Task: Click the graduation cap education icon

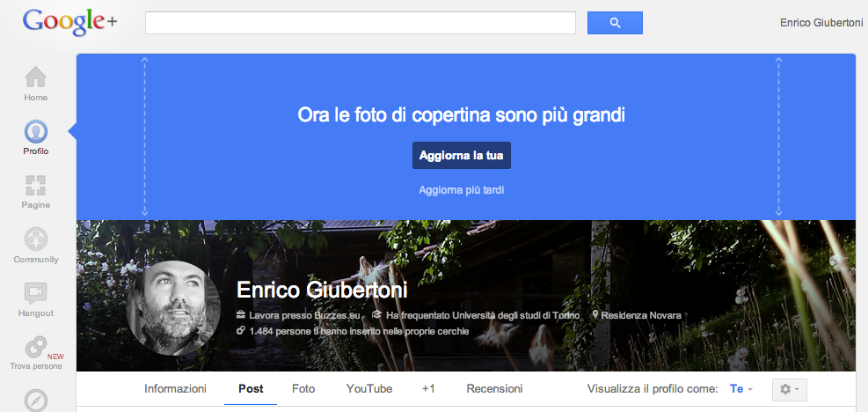Action: pos(377,315)
